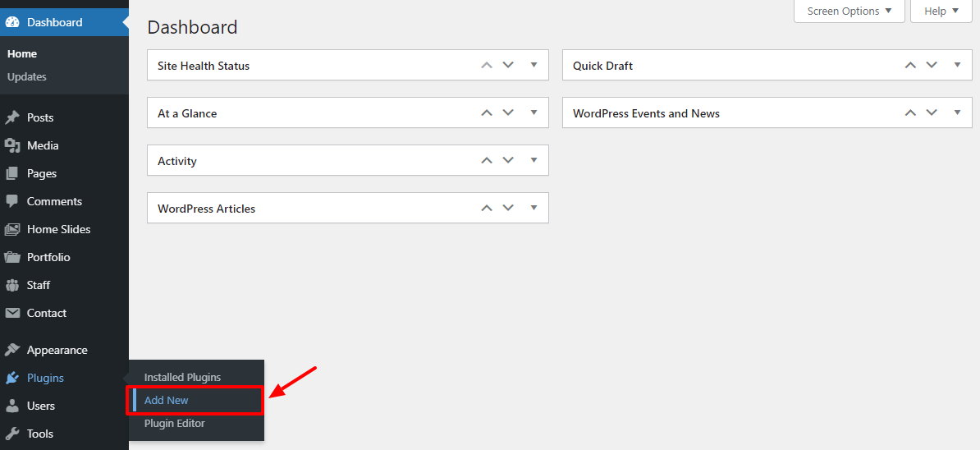Viewport: 980px width, 450px height.
Task: Click the Media icon in sidebar
Action: (x=12, y=145)
